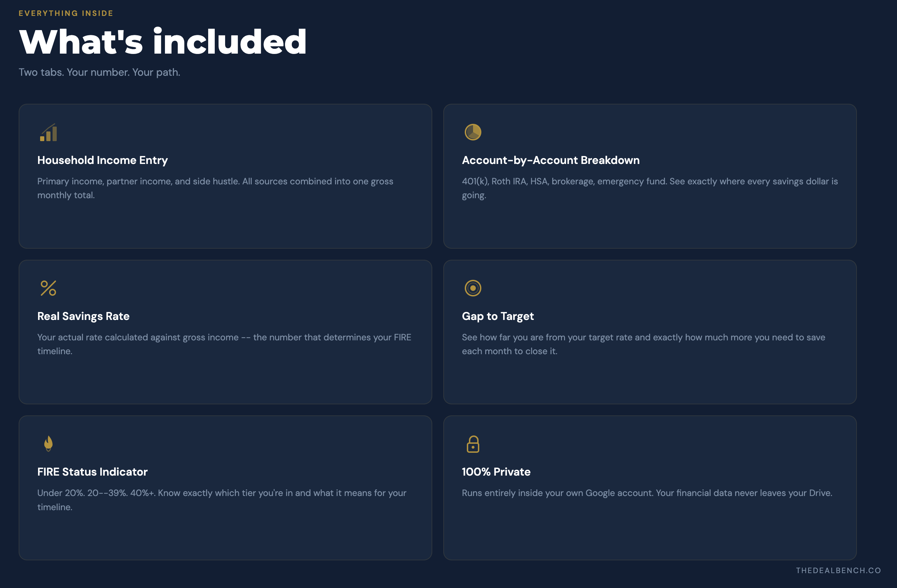The height and width of the screenshot is (588, 897).
Task: Click the padlock privacy icon
Action: pyautogui.click(x=473, y=444)
